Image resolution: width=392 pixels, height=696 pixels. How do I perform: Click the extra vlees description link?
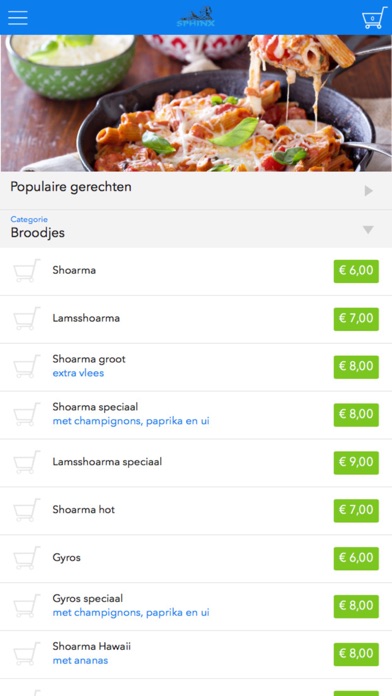pyautogui.click(x=78, y=373)
